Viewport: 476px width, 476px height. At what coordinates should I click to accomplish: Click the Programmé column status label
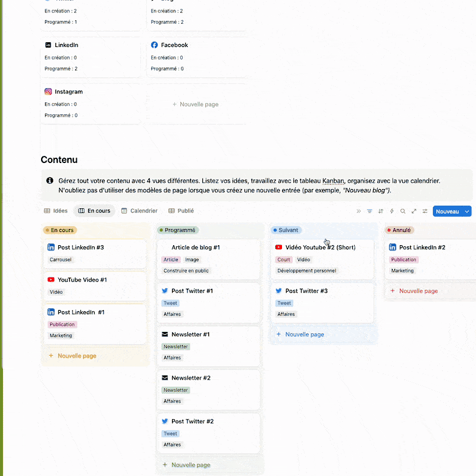click(179, 230)
